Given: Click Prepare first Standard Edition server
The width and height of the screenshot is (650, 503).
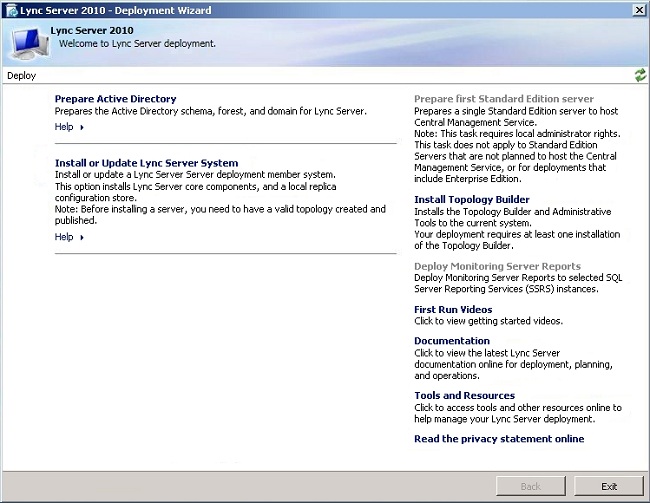Looking at the screenshot, I should [504, 99].
